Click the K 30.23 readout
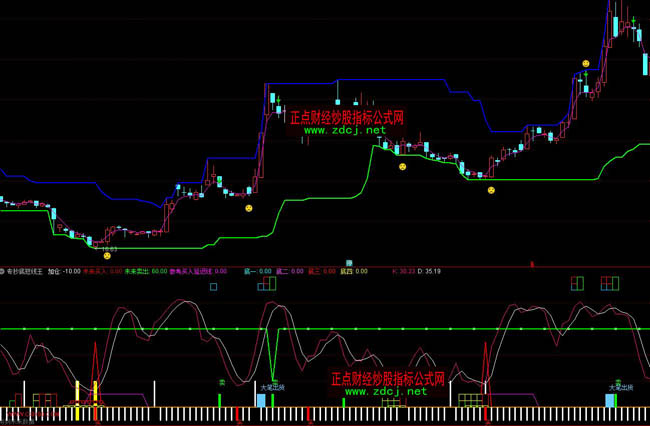Image resolution: width=650 pixels, height=426 pixels. (407, 271)
